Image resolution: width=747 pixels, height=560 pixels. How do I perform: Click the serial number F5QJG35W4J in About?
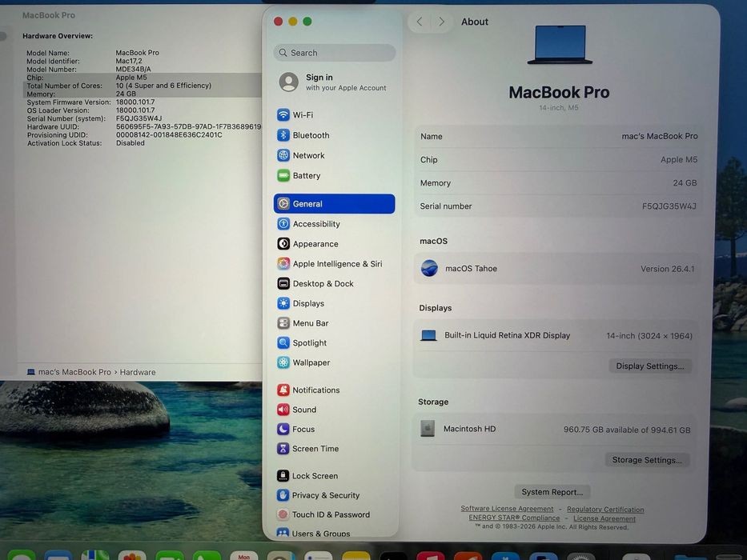coord(669,206)
